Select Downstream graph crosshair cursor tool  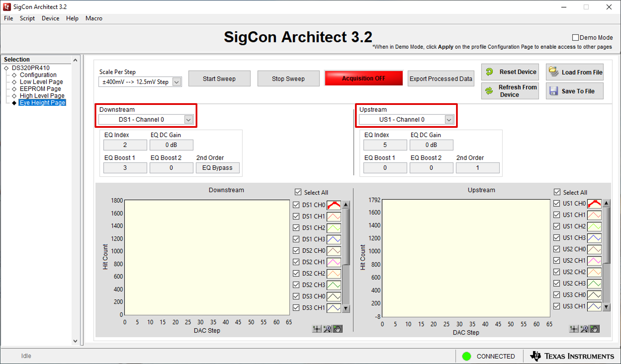(317, 329)
